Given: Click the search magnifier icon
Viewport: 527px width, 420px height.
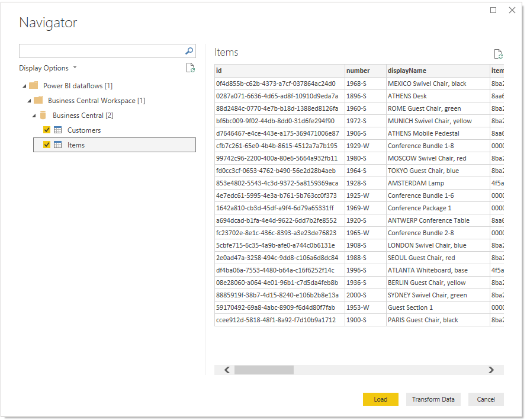Looking at the screenshot, I should click(189, 51).
